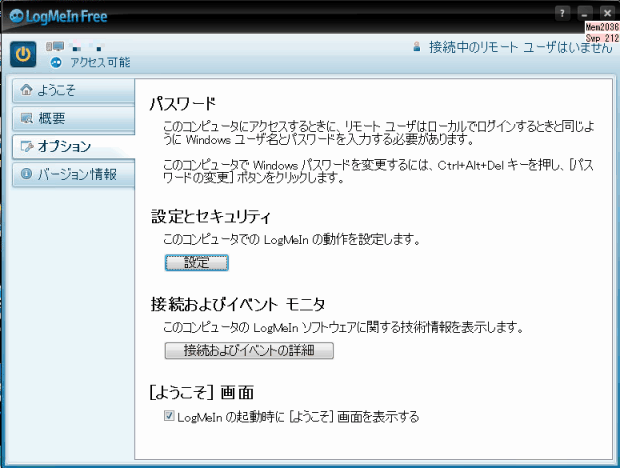Open the 概要 tab

[74, 119]
